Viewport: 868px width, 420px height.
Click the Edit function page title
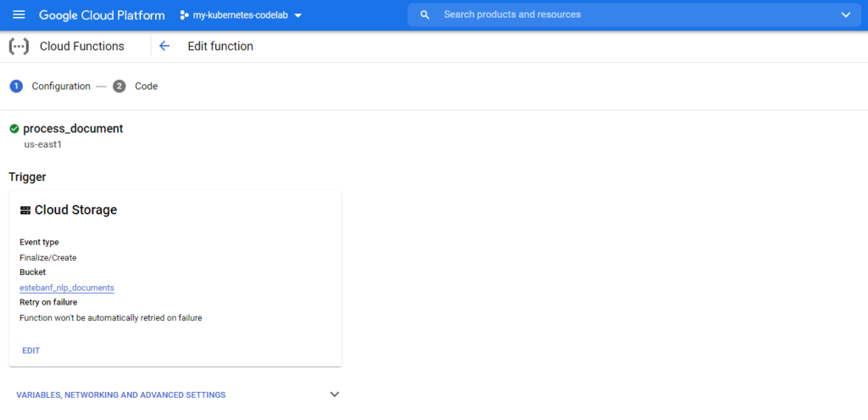tap(220, 47)
